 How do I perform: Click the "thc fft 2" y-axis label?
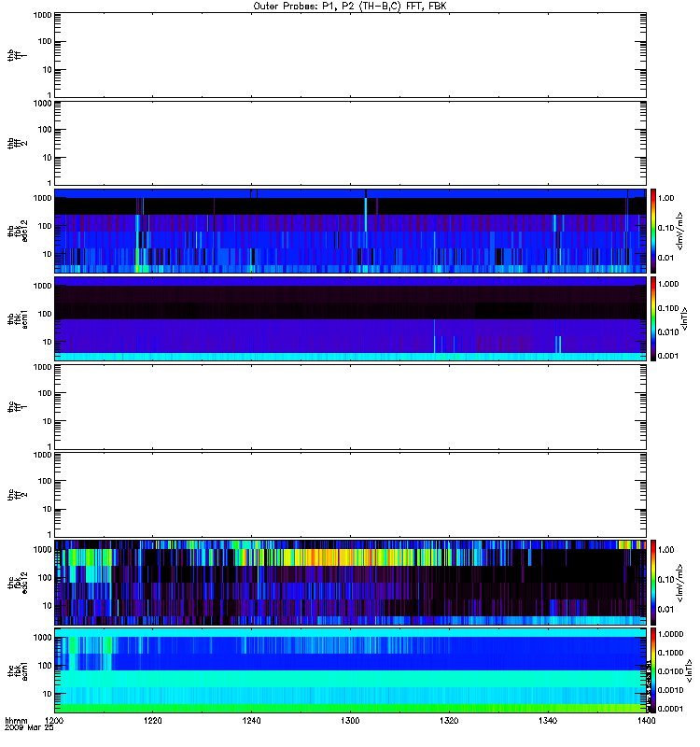pyautogui.click(x=17, y=495)
